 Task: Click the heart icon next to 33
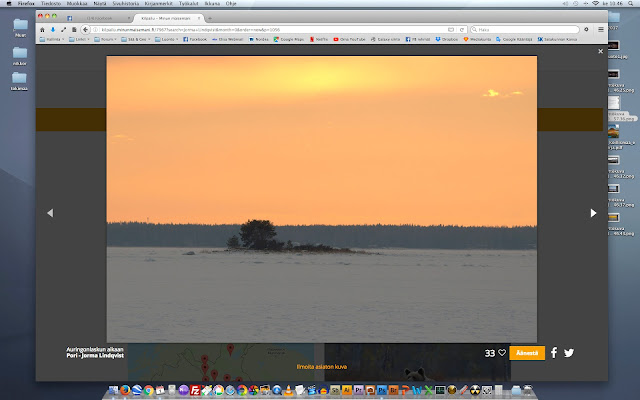(502, 353)
